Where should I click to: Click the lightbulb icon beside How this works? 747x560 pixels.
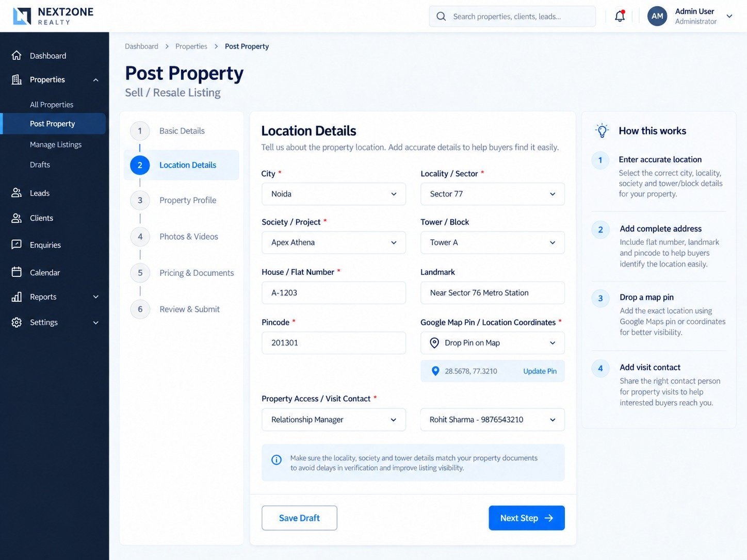coord(602,130)
